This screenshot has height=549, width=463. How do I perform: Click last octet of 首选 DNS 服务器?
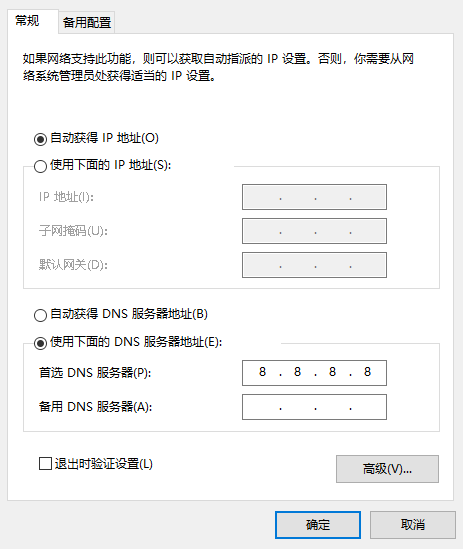(367, 372)
